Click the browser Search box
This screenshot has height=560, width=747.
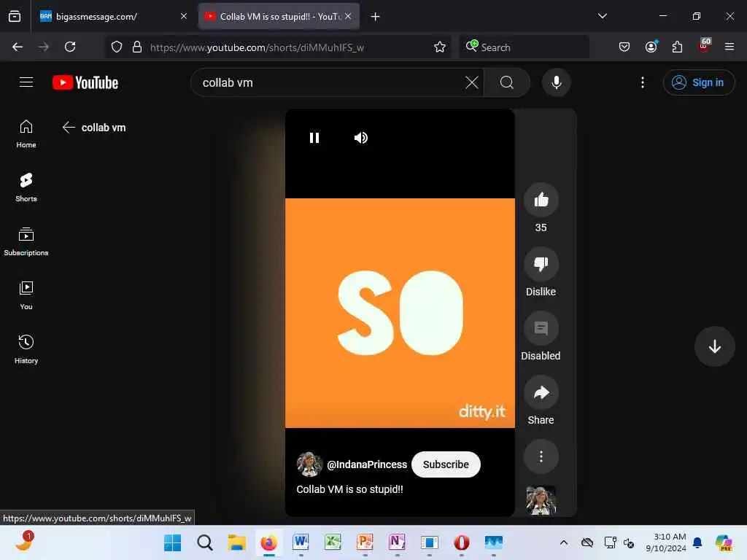click(524, 47)
